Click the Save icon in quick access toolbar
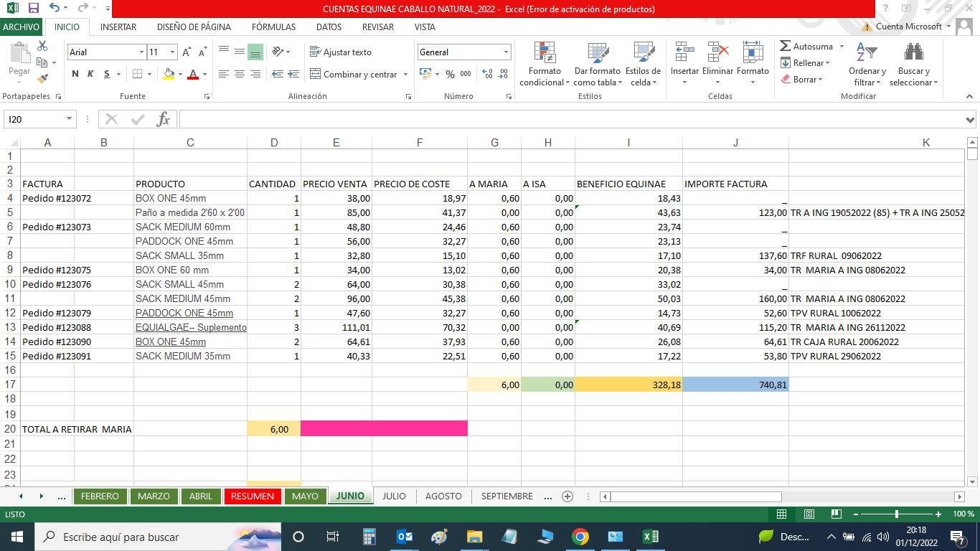Screen dimensions: 980x551 tap(33, 9)
